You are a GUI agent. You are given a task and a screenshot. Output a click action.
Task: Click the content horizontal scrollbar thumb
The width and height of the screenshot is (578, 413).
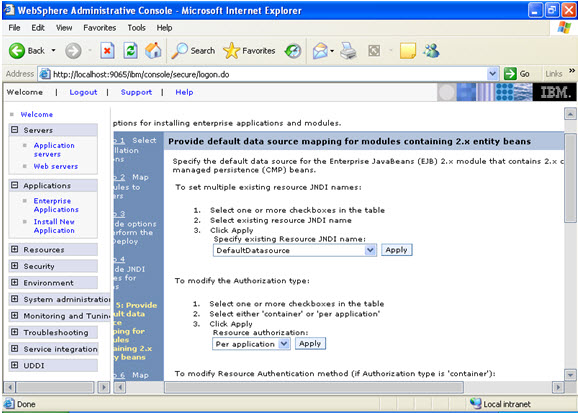(314, 387)
